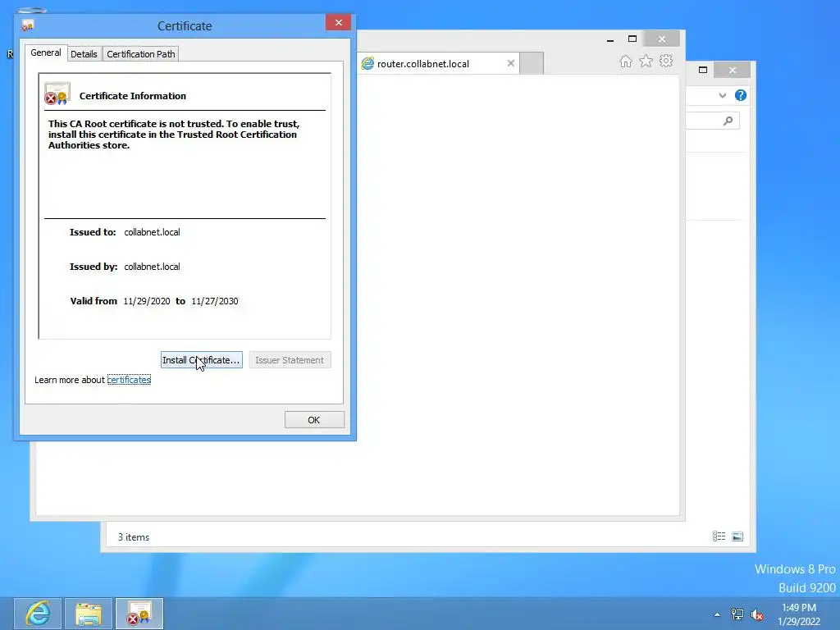The height and width of the screenshot is (630, 840).
Task: Click the greyed Issuer Statement button
Action: [x=290, y=360]
